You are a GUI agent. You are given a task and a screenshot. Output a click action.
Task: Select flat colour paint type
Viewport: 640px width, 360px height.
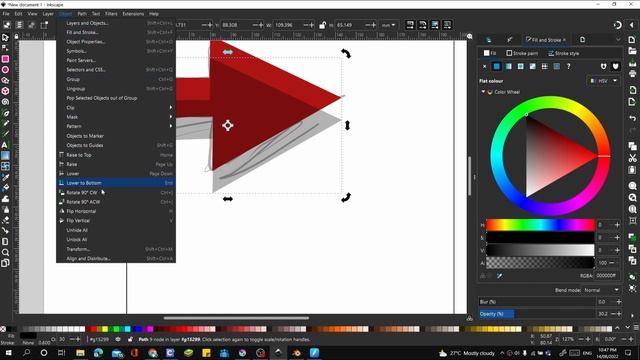pyautogui.click(x=496, y=66)
